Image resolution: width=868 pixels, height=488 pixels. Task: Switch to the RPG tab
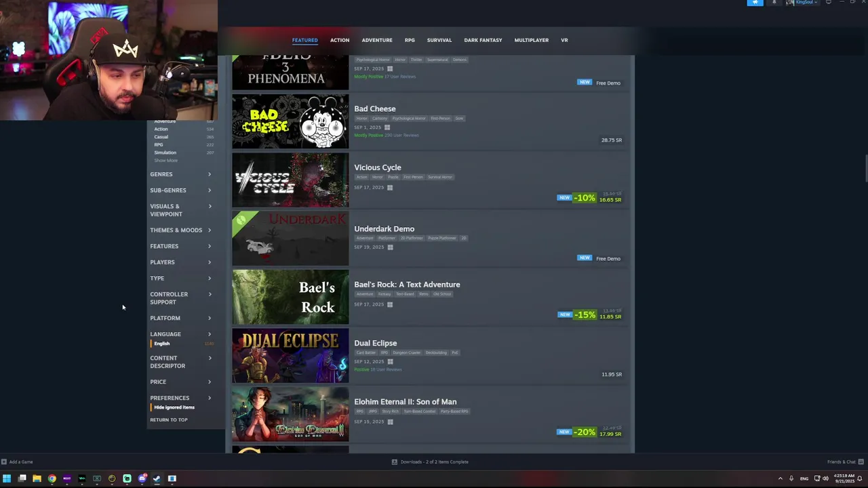pos(410,40)
